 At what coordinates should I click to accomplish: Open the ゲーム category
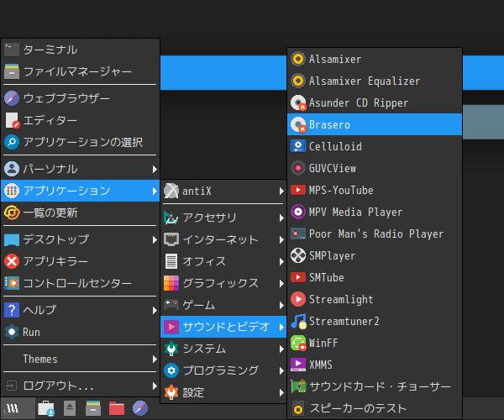[223, 305]
